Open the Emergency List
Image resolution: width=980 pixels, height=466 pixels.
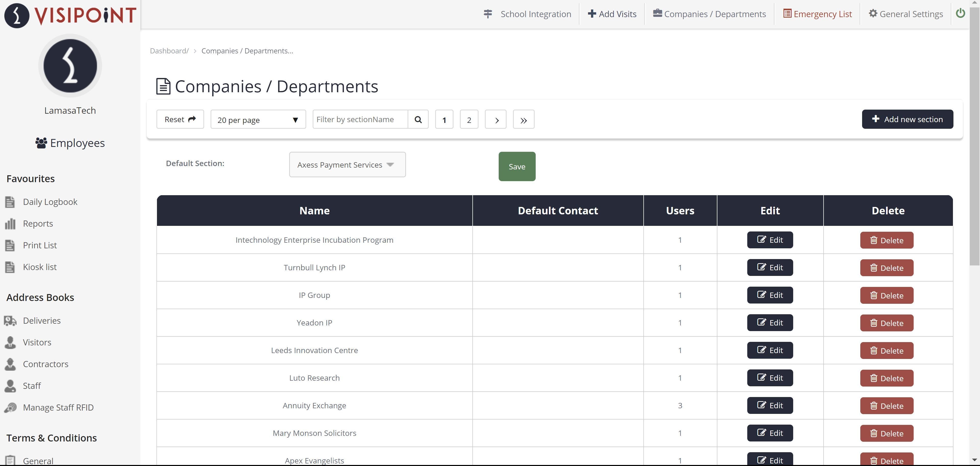pos(817,14)
